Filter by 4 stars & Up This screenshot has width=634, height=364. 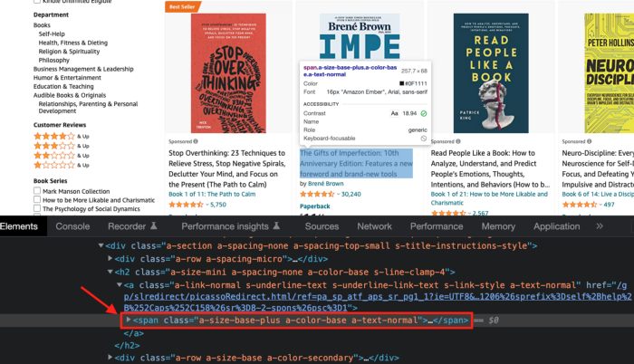(x=62, y=136)
